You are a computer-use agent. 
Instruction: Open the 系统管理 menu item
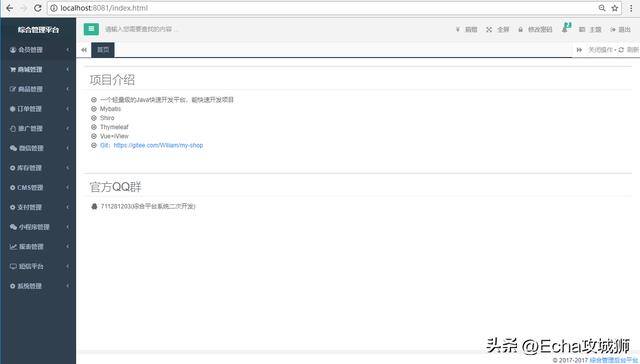[x=38, y=286]
